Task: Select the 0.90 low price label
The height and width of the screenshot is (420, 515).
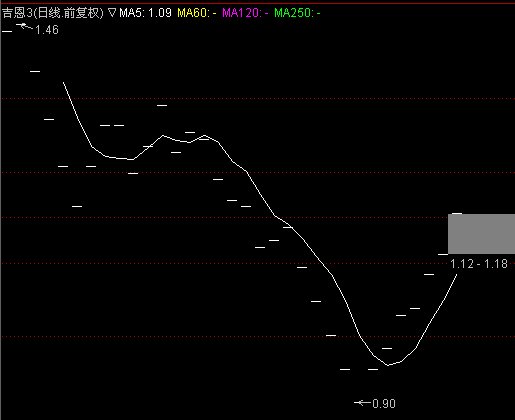Action: click(x=384, y=404)
